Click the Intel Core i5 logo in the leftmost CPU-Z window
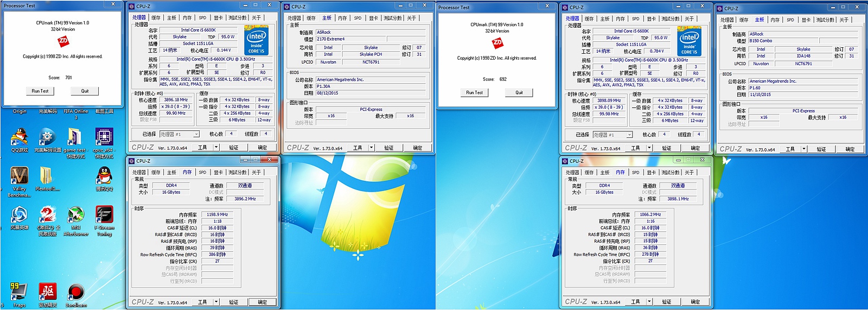Image resolution: width=868 pixels, height=310 pixels. [256, 40]
